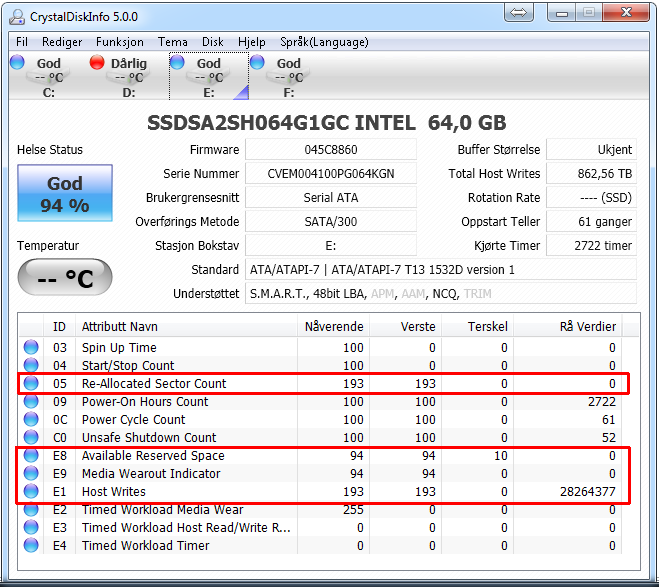Open the Fil menu
The width and height of the screenshot is (659, 587).
22,42
